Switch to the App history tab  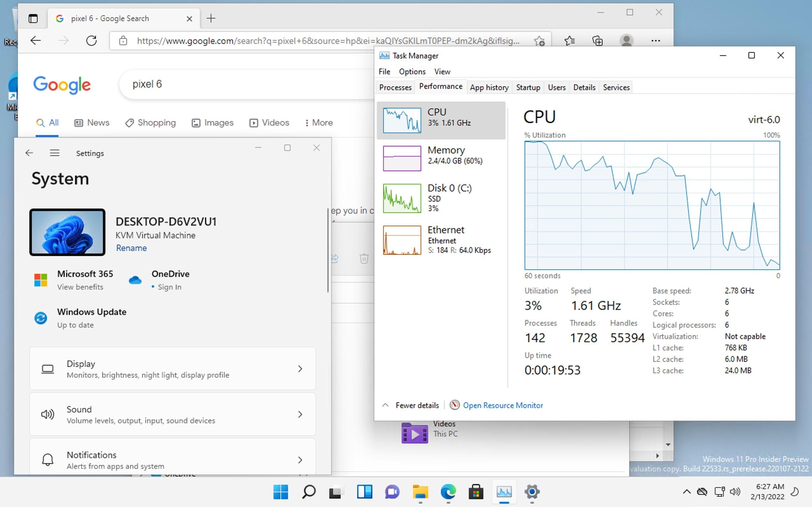[489, 87]
